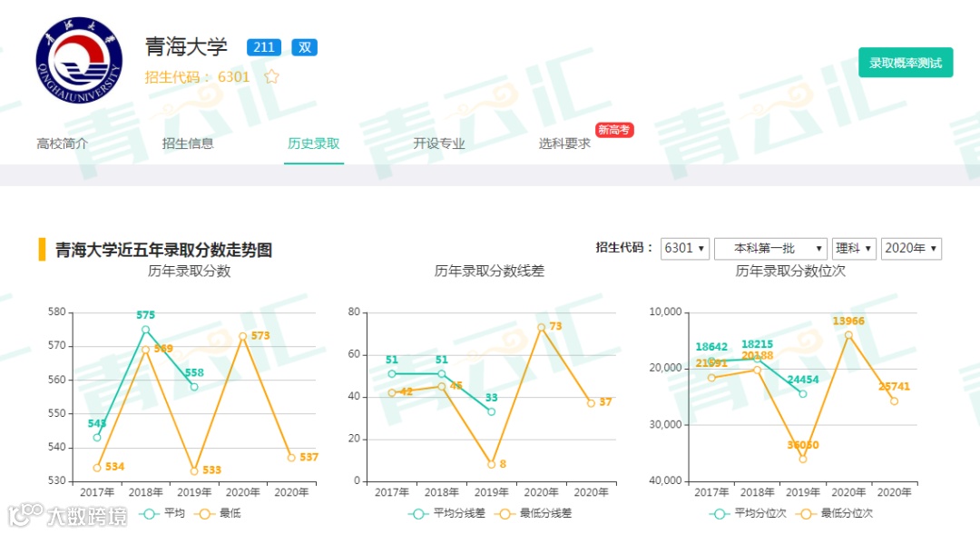Toggle 平均分位次 legend item
The height and width of the screenshot is (534, 980).
(x=748, y=513)
